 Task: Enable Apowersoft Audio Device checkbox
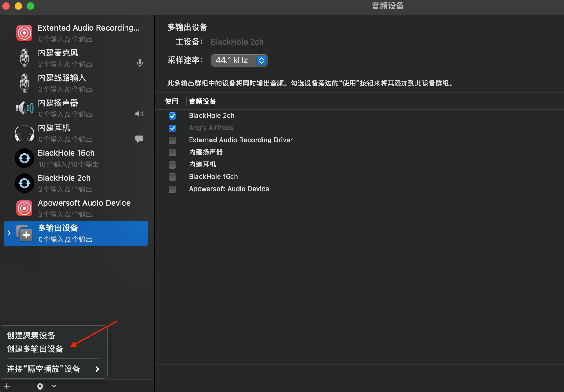click(x=172, y=189)
